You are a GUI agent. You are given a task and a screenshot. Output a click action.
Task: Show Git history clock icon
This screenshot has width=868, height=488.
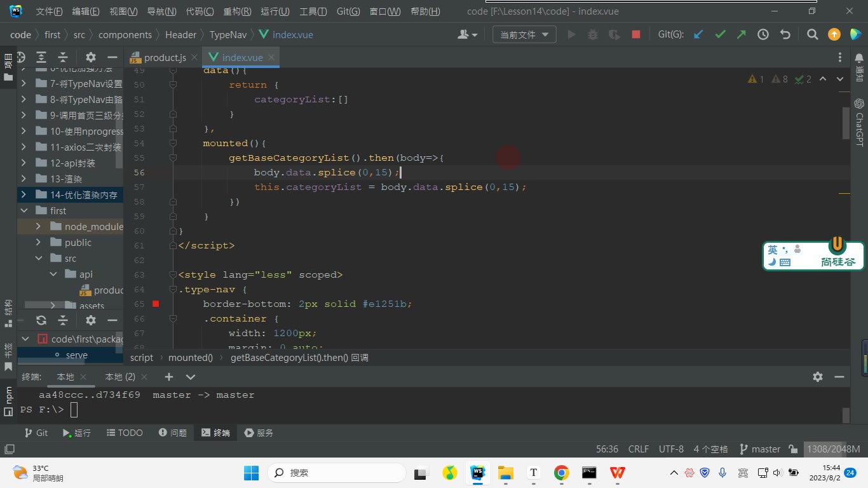tap(763, 35)
